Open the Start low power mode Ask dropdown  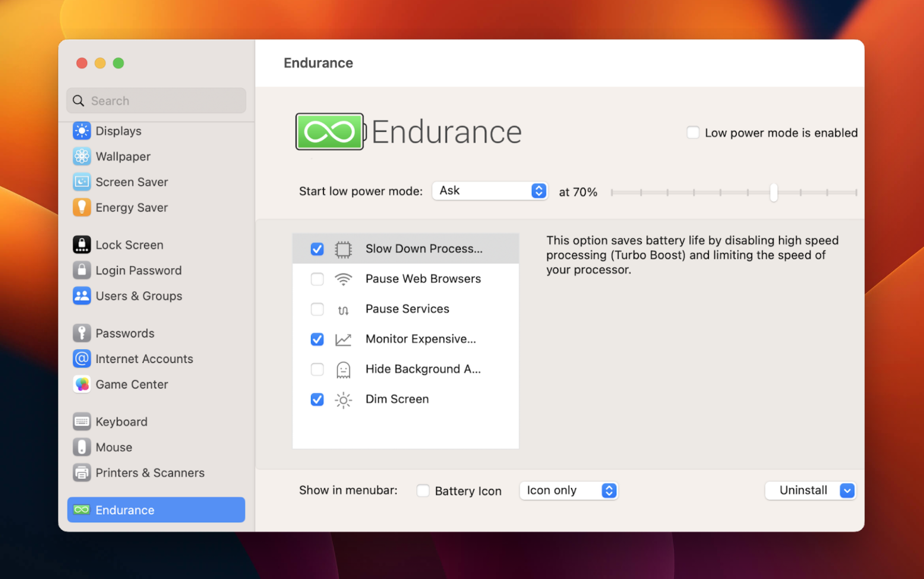pos(490,191)
